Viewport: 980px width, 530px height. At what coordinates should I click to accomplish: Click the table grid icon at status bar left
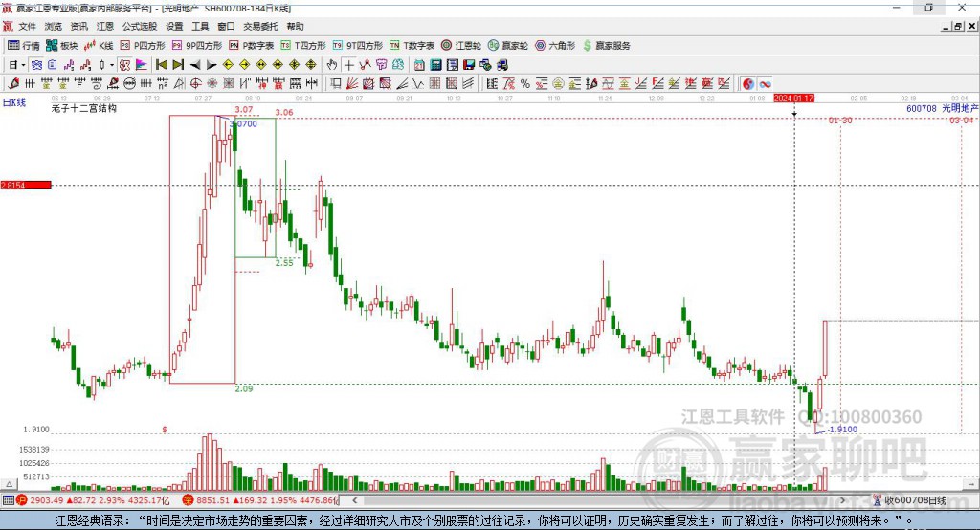(8, 500)
